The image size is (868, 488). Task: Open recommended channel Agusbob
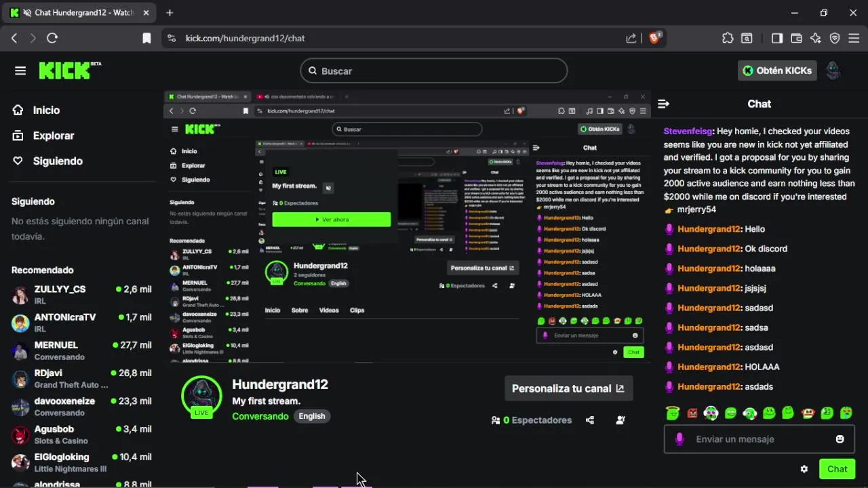tap(81, 434)
